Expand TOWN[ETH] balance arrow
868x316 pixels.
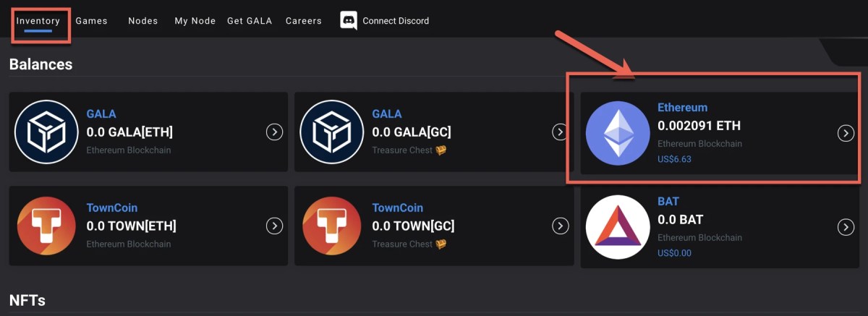(x=274, y=226)
